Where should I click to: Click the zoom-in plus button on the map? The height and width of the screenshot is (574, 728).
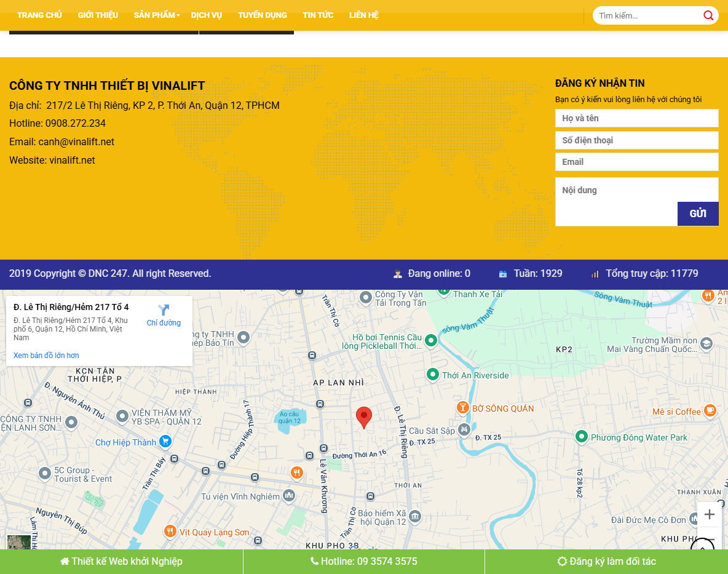pyautogui.click(x=710, y=514)
